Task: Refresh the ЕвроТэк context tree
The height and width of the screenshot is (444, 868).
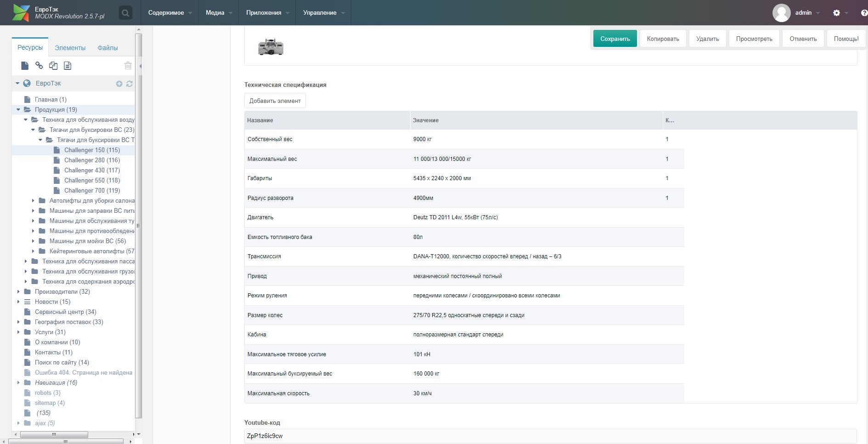Action: click(130, 84)
